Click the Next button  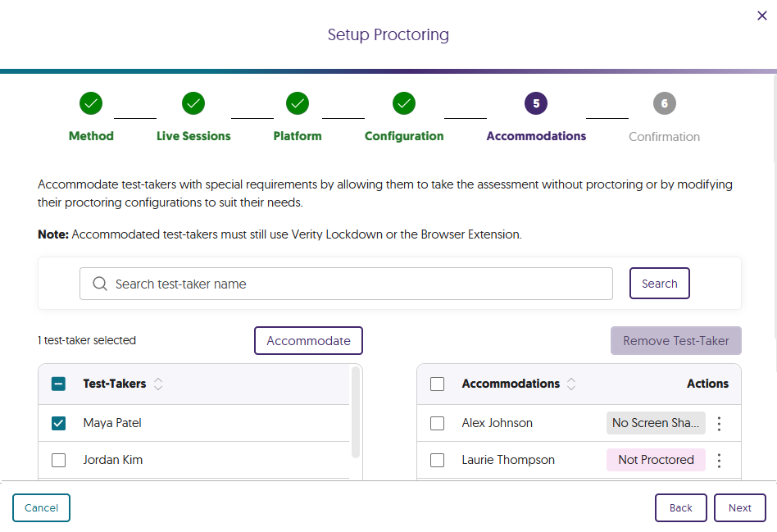tap(740, 507)
